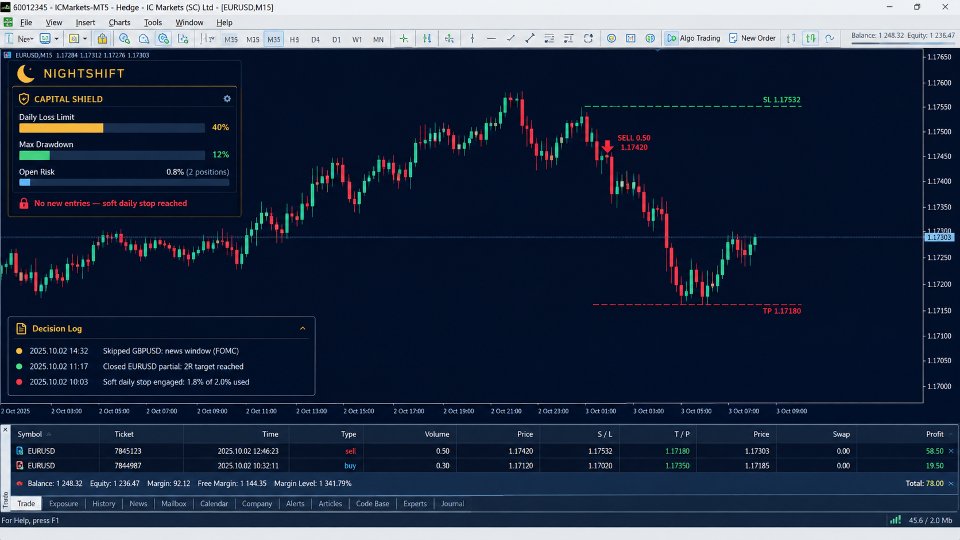Sort trades by the Symbol column
This screenshot has width=960, height=540.
29,434
